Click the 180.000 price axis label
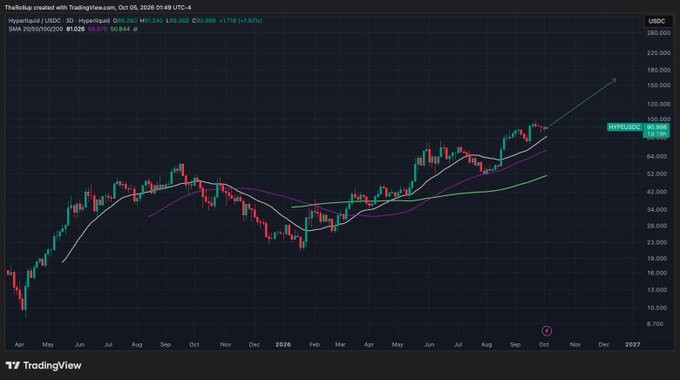Viewport: 680px width, 380px height. click(x=658, y=70)
